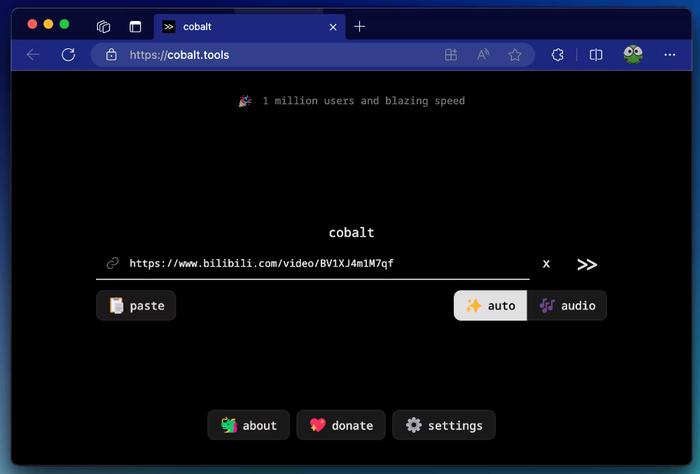Clear the pasted link with the x button
The image size is (700, 474).
point(546,264)
